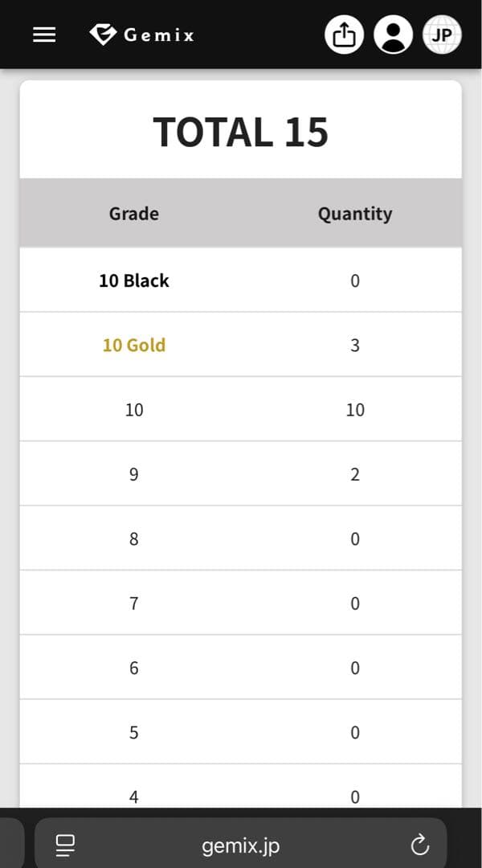Select the 10 Black grade row
This screenshot has height=868, width=482.
click(134, 280)
